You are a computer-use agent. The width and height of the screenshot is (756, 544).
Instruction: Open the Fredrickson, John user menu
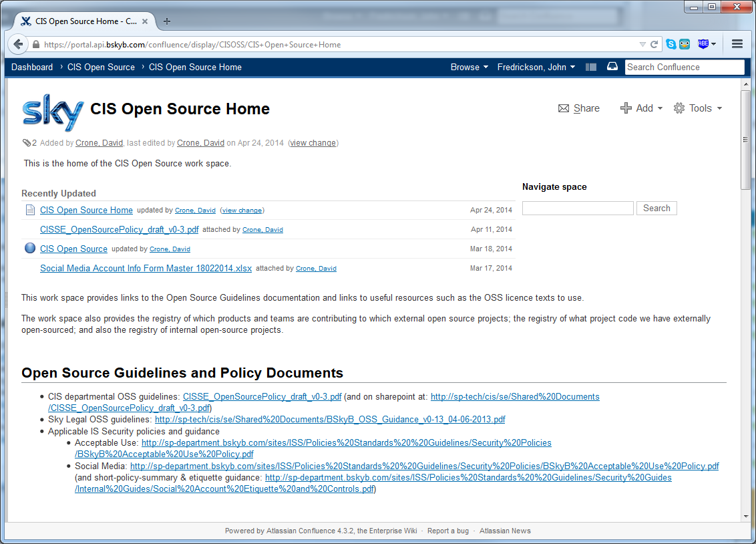point(536,67)
